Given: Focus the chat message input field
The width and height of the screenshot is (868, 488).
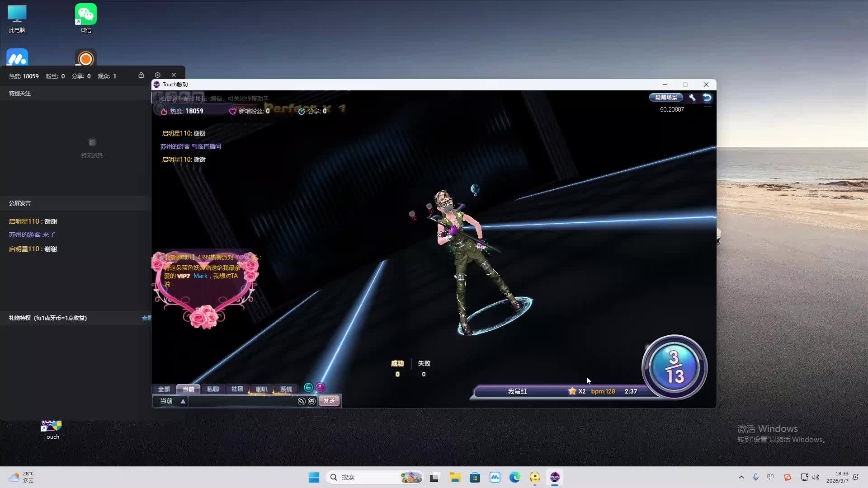Looking at the screenshot, I should coord(242,401).
